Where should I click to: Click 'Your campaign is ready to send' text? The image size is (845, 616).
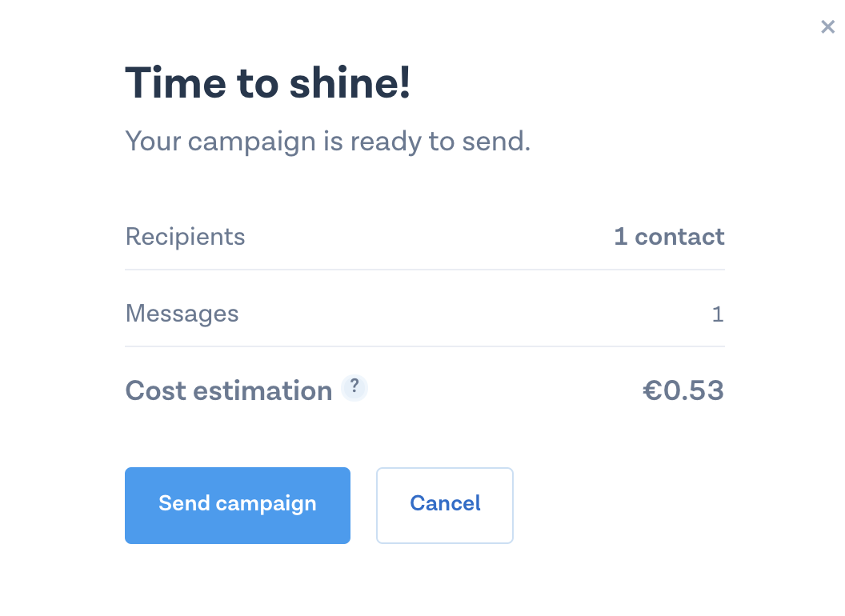pos(328,142)
